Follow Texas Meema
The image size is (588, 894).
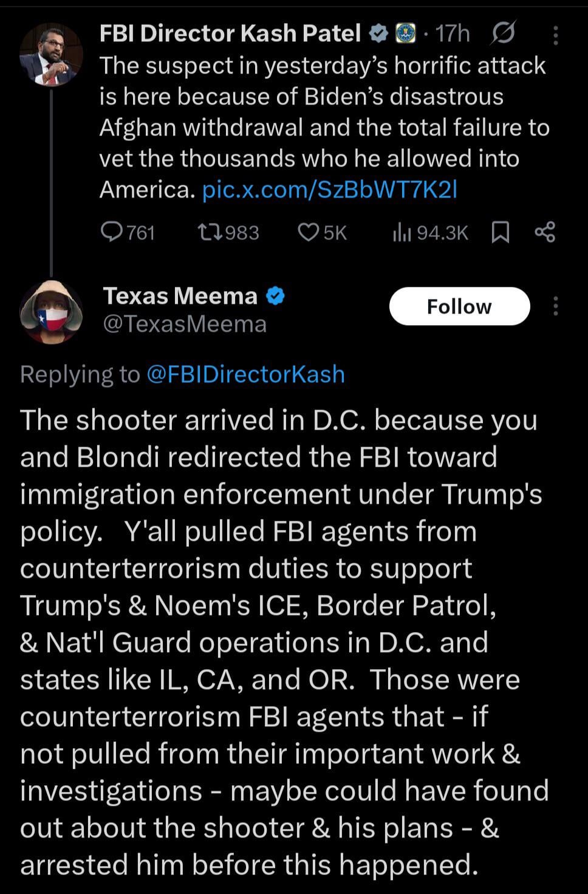point(459,306)
